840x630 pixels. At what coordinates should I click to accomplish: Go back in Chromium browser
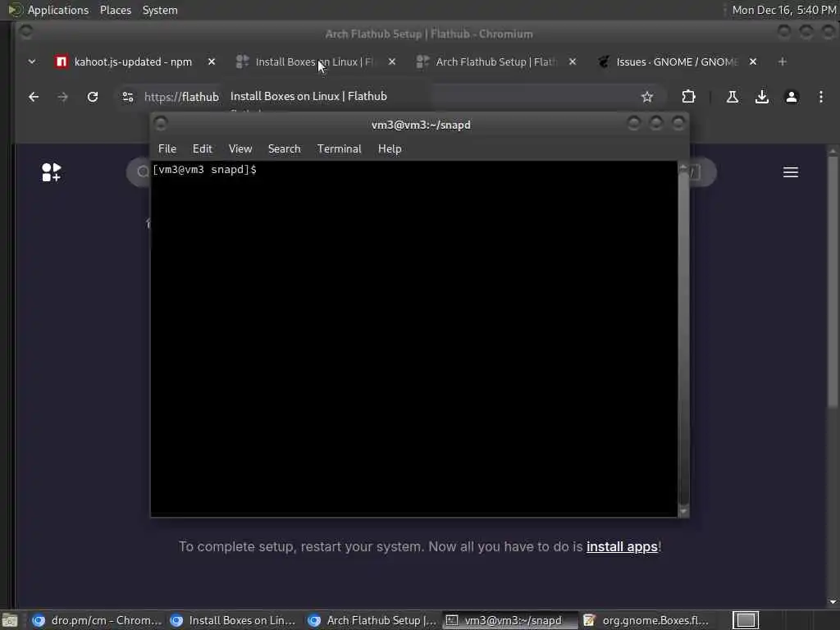point(33,97)
